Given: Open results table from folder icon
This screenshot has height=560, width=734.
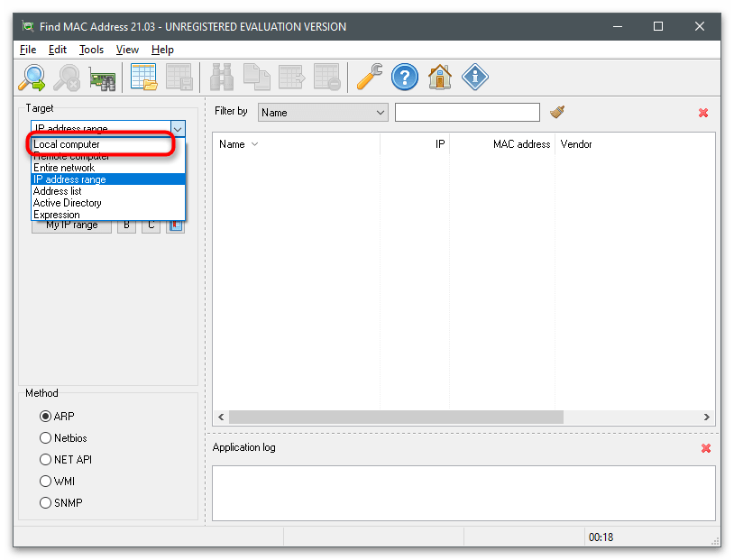Looking at the screenshot, I should click(143, 77).
